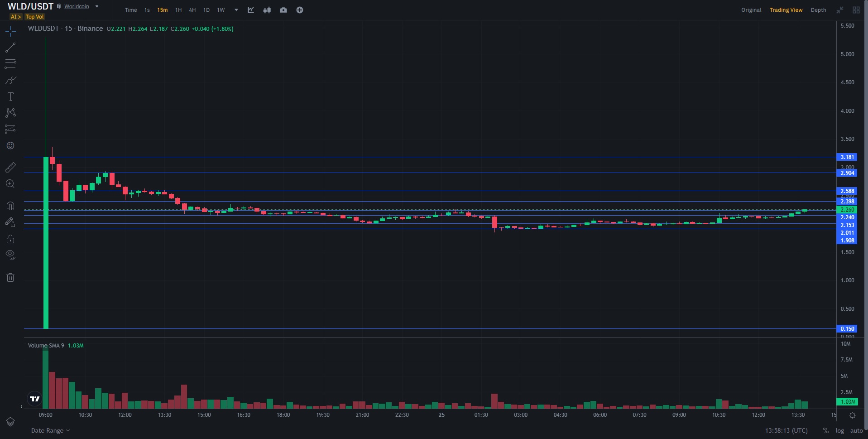Open the multi-chart grid layout
868x439 pixels.
pos(856,10)
